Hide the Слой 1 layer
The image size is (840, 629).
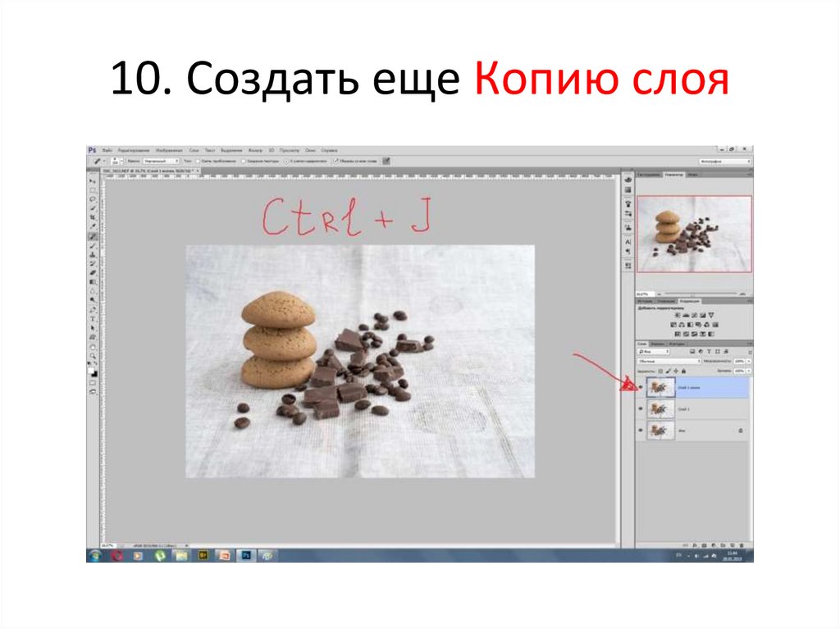[x=641, y=408]
